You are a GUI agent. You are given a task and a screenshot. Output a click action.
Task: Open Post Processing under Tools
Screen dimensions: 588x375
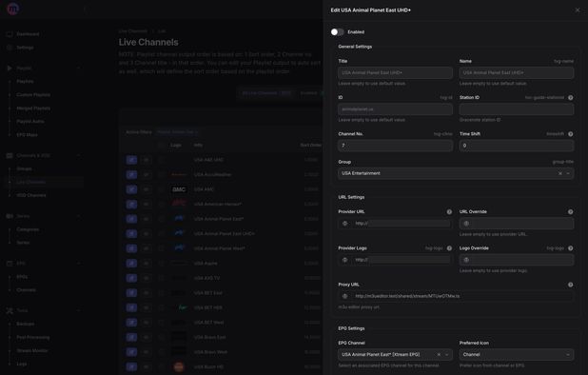click(33, 337)
